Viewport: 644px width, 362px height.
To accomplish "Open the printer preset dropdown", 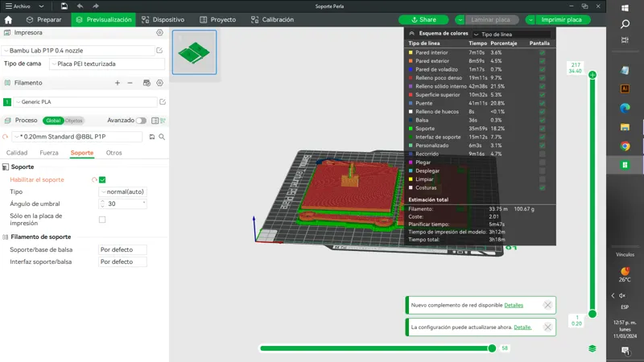I will (78, 51).
